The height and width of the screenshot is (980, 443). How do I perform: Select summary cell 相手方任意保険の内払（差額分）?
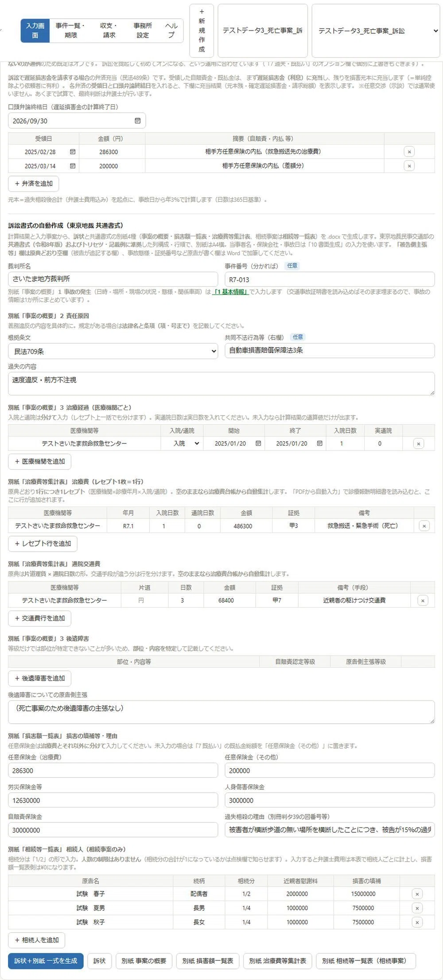point(264,166)
